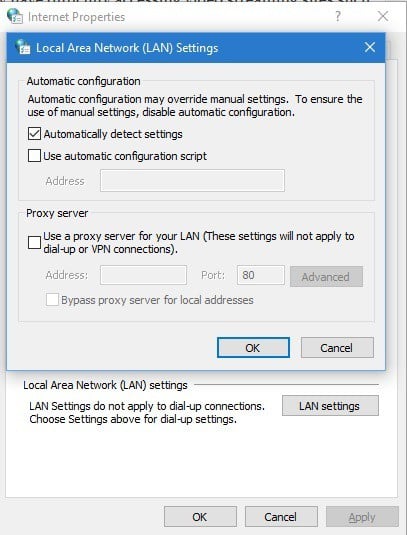407x535 pixels.
Task: Confirm LAN Settings with OK
Action: click(x=253, y=348)
